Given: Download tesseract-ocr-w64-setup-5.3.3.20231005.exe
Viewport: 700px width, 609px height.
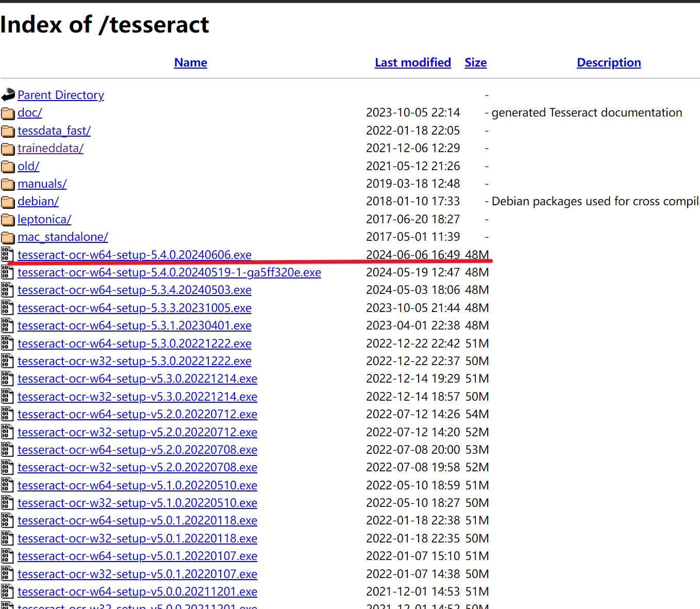Looking at the screenshot, I should (135, 308).
